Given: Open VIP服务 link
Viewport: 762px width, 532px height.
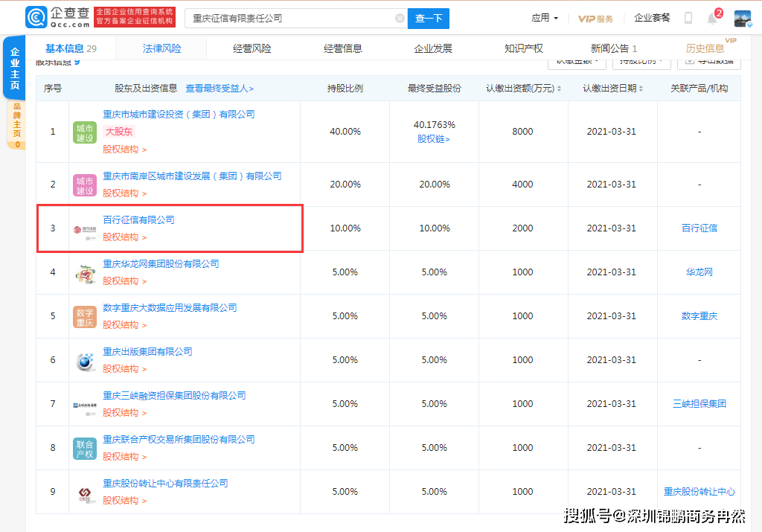Looking at the screenshot, I should coord(595,19).
